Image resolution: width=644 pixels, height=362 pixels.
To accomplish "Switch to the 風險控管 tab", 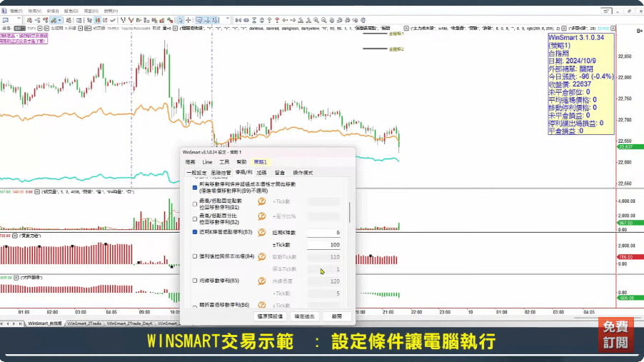I will click(221, 173).
